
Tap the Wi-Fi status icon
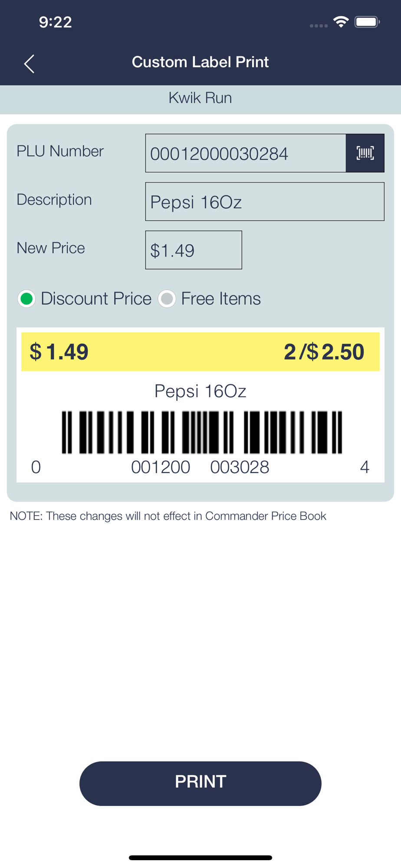341,22
